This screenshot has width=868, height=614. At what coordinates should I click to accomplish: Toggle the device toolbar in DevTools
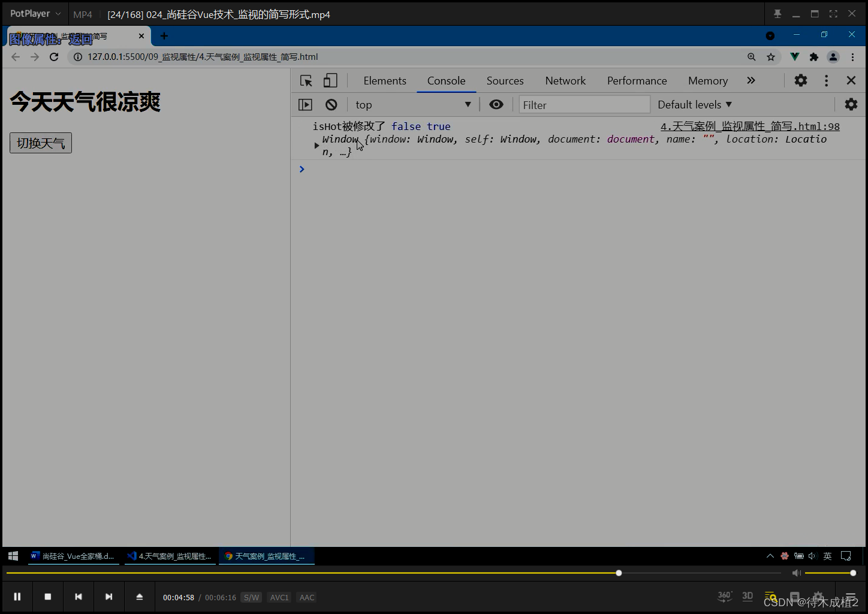330,80
